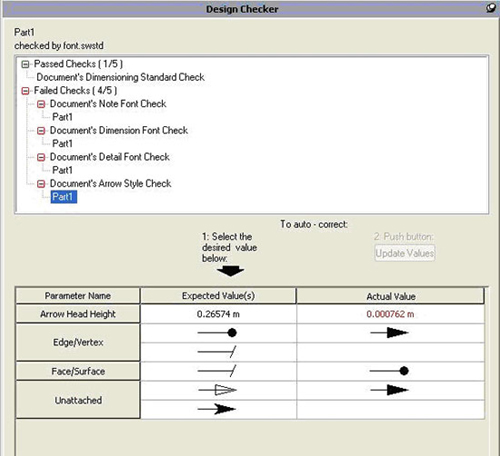Collapse the Failed Checks node
Viewport: 500px width, 456px height.
[x=25, y=91]
